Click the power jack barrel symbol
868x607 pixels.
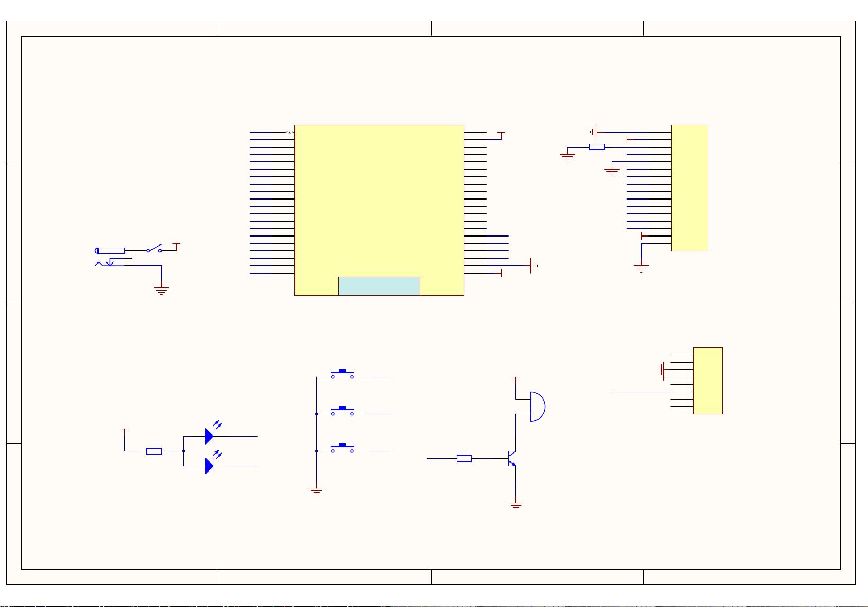point(110,251)
